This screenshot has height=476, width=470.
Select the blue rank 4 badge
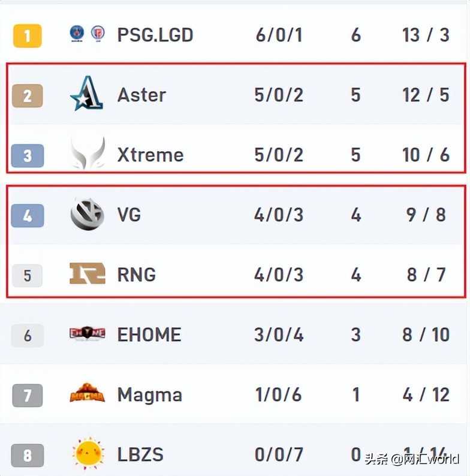click(x=28, y=216)
